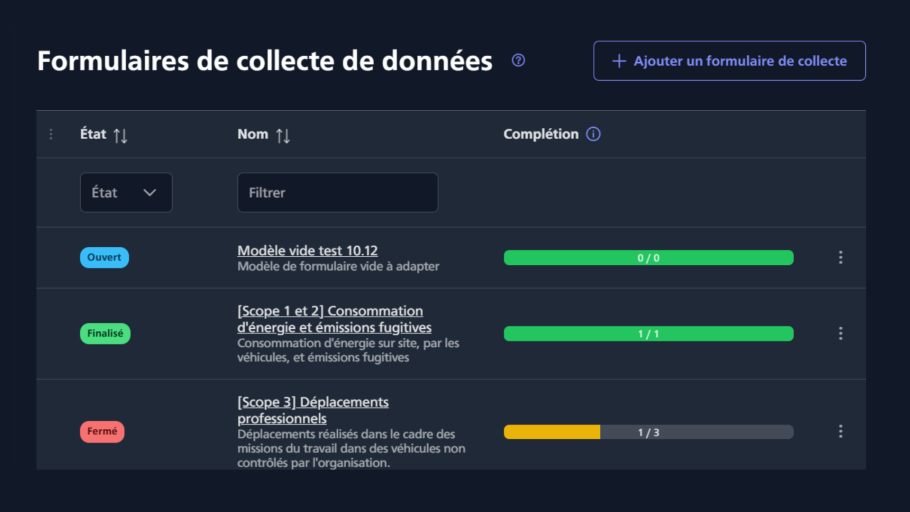Screen dimensions: 910x512
Task: Expand the État filter dropdown
Action: (126, 193)
